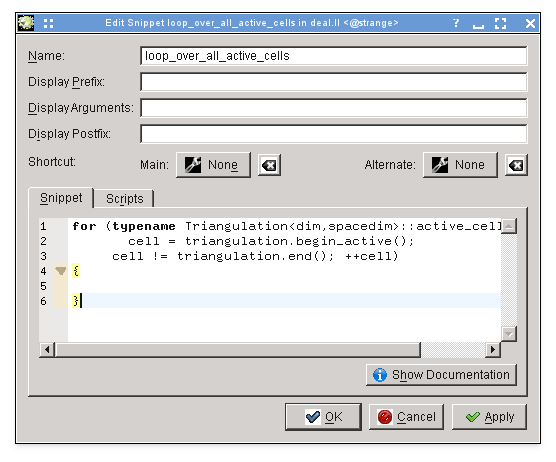Confirm with the OK button
Image resolution: width=556 pixels, height=462 pixels.
pos(323,417)
